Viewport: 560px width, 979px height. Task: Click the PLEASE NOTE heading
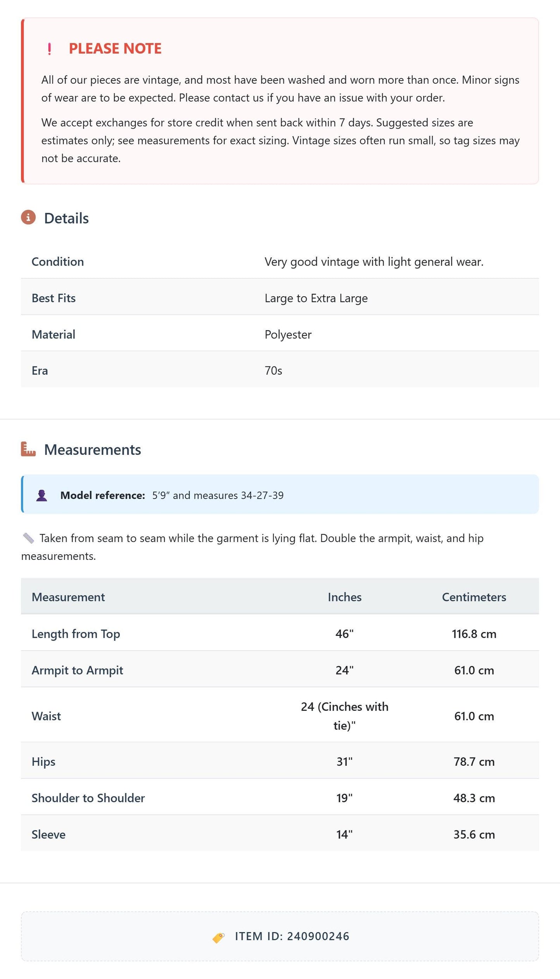coord(115,48)
